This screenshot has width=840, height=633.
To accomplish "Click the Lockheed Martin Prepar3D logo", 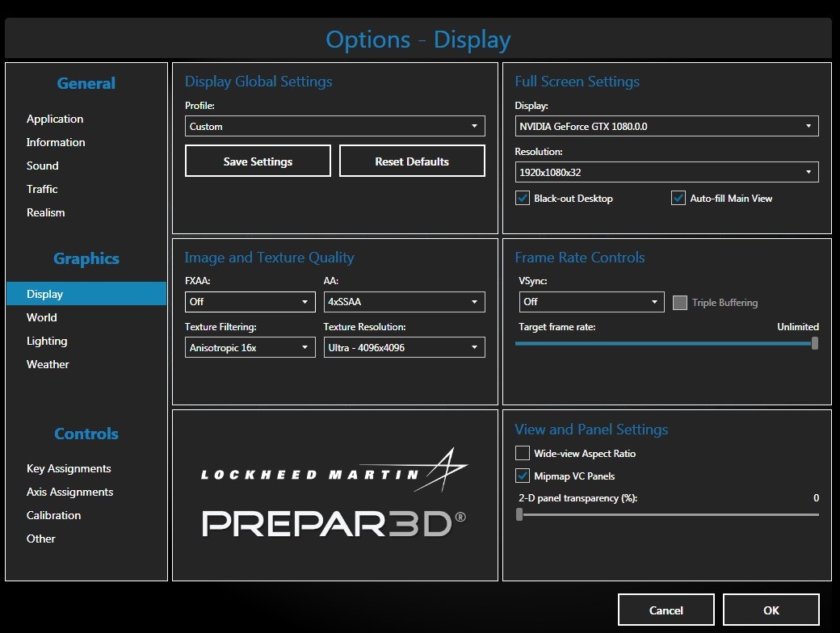I will pos(334,494).
